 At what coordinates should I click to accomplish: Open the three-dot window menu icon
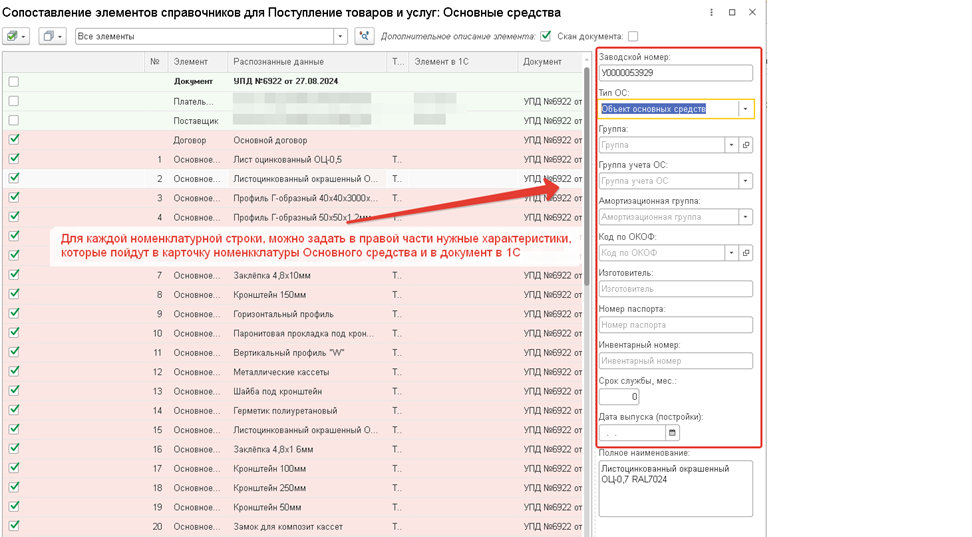tap(711, 12)
